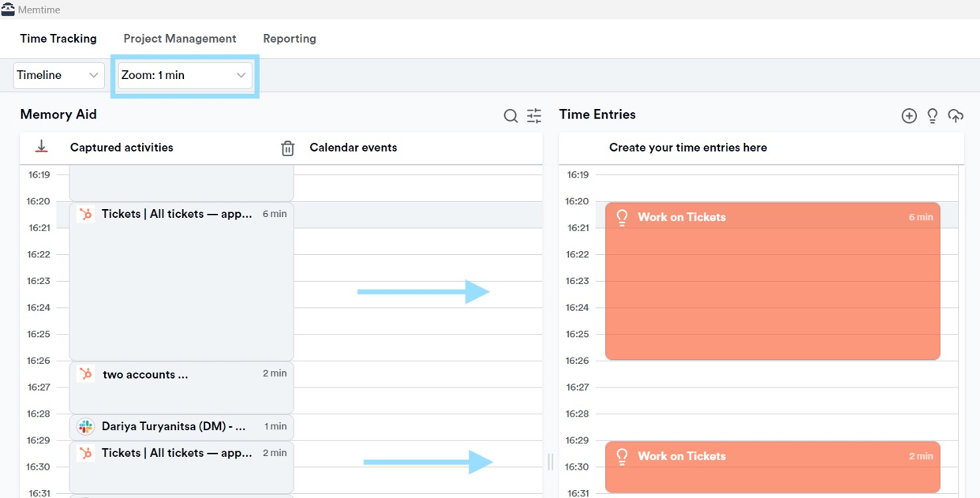Open the search in Memory Aid panel

click(x=511, y=115)
